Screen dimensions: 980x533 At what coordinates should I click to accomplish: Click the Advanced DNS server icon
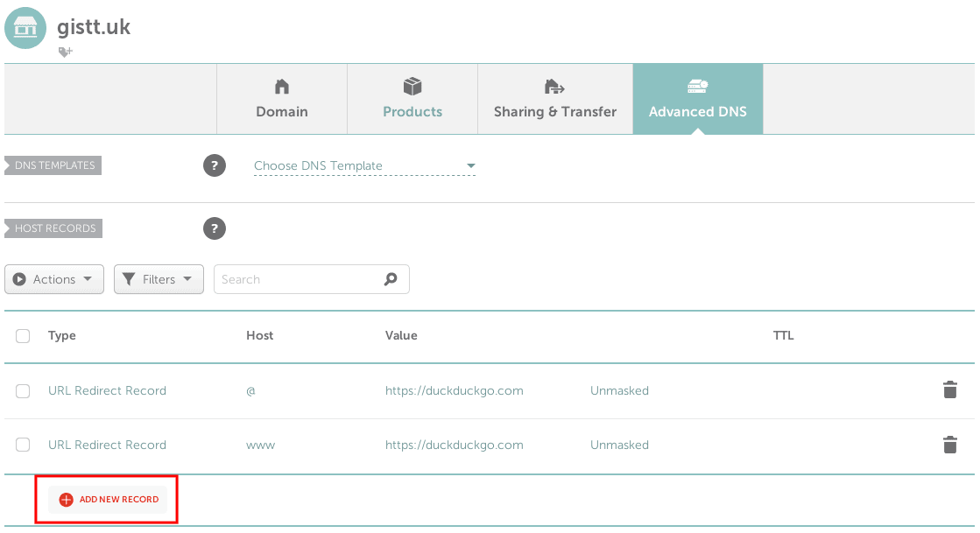click(697, 87)
